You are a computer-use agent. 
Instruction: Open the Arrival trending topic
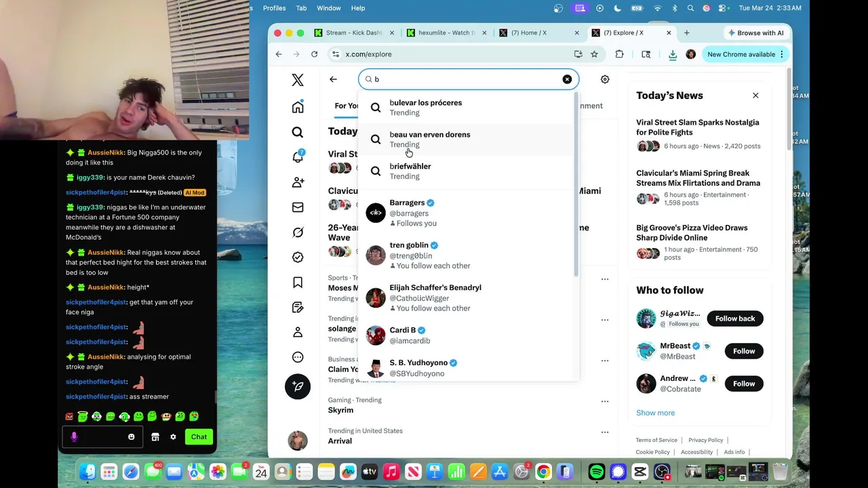pos(340,441)
